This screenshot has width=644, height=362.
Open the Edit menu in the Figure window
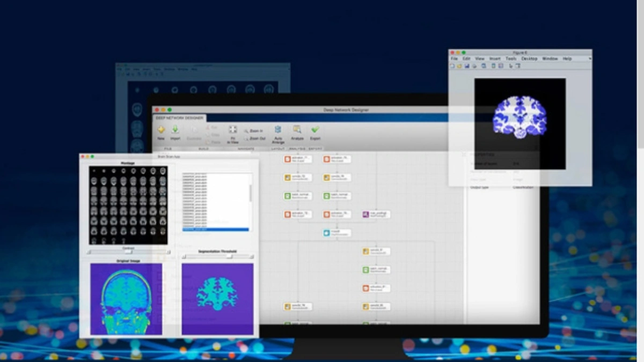(466, 58)
